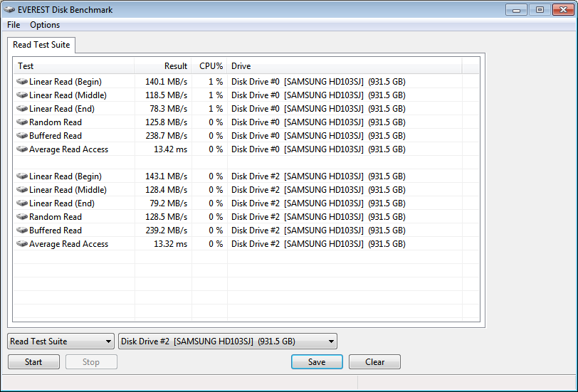The width and height of the screenshot is (578, 392).
Task: Click the EVEREST disk icon in title bar
Action: [x=9, y=9]
